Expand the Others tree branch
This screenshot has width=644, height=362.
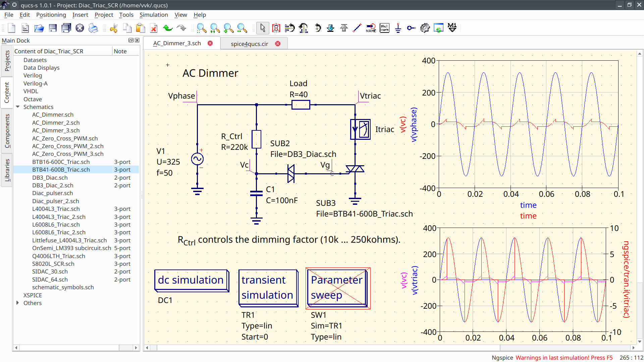pos(18,303)
